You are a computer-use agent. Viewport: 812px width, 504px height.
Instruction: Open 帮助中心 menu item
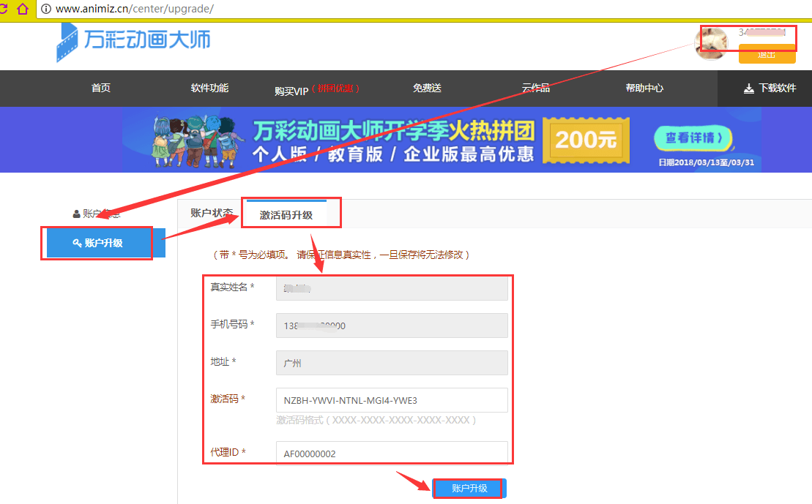click(x=644, y=88)
